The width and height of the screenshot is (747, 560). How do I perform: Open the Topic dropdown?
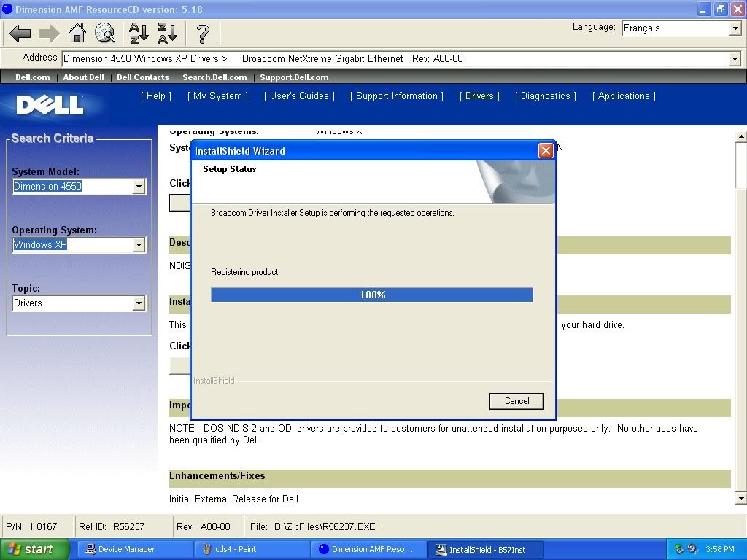(x=139, y=303)
